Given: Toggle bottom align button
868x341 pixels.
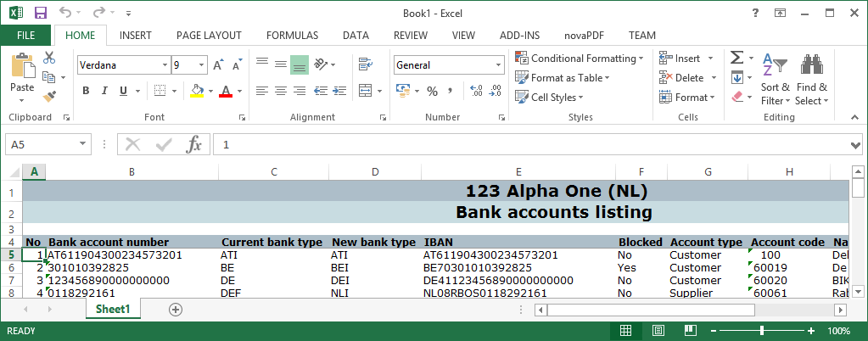Looking at the screenshot, I should click(300, 64).
